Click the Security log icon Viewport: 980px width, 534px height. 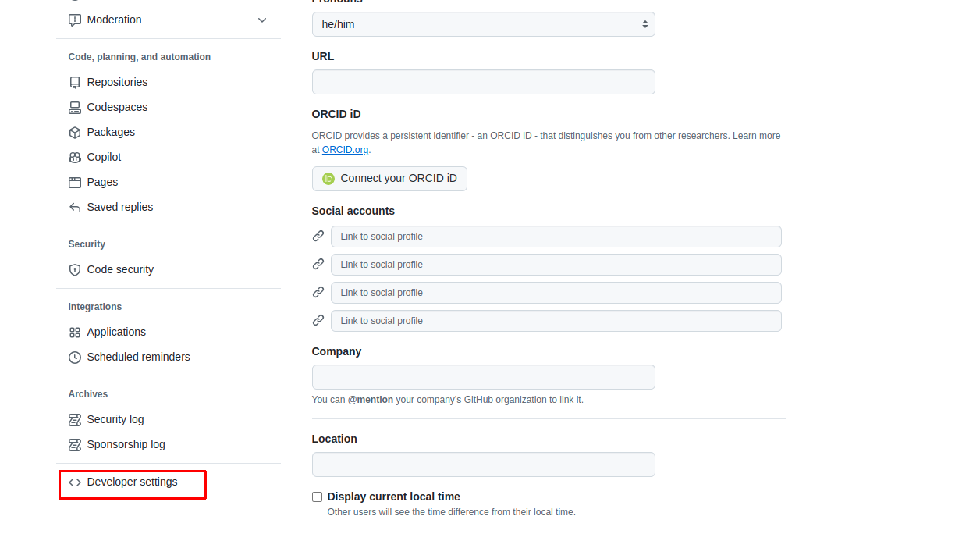(x=74, y=419)
